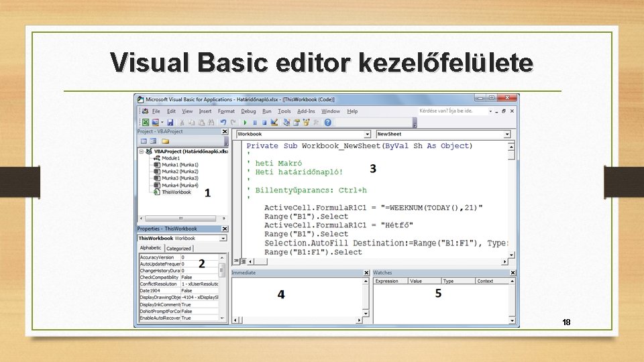Image resolution: width=644 pixels, height=362 pixels.
Task: Click the Save workbook floppy icon
Action: 170,122
